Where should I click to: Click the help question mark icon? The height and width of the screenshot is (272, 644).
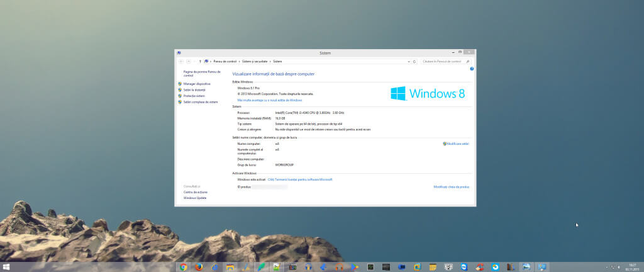(x=472, y=69)
